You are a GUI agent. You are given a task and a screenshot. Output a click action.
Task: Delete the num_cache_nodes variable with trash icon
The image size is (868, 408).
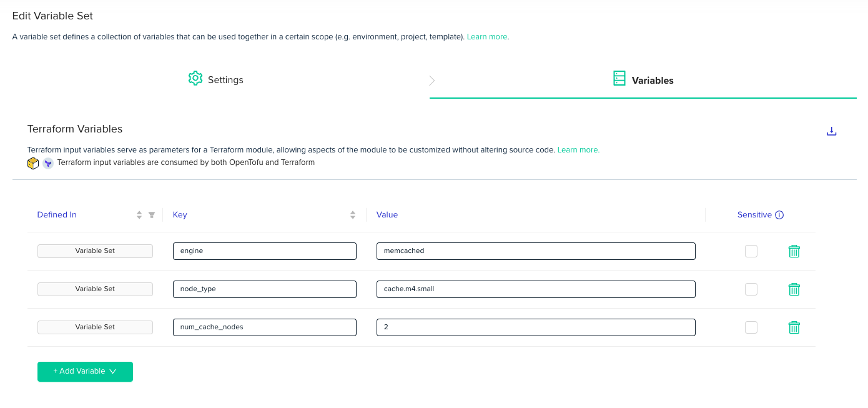click(x=794, y=327)
